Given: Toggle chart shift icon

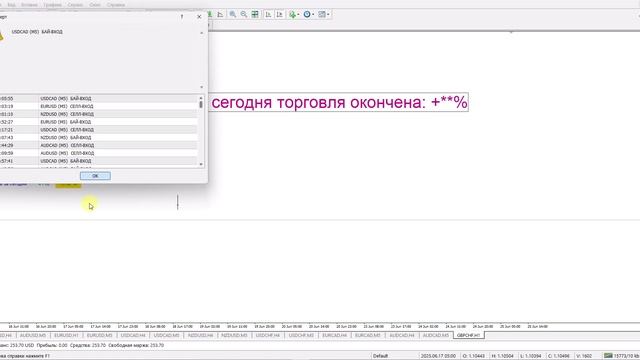Looking at the screenshot, I should pyautogui.click(x=280, y=14).
